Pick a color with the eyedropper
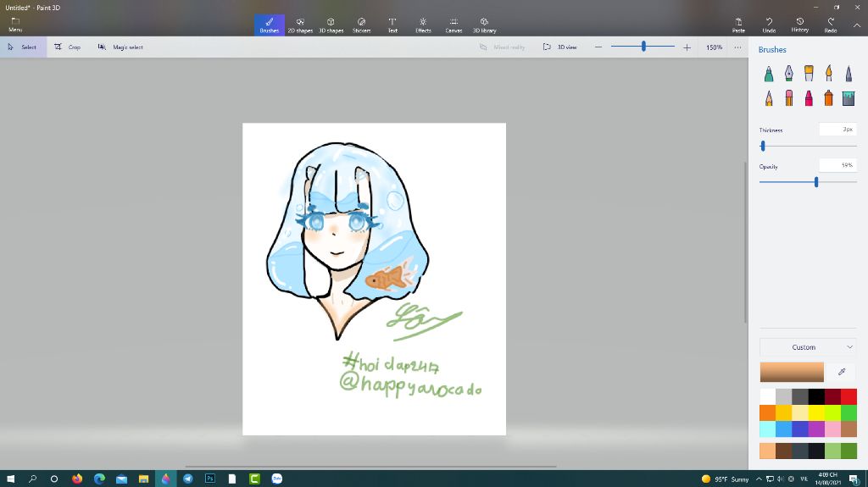Viewport: 868px width, 487px height. [842, 372]
